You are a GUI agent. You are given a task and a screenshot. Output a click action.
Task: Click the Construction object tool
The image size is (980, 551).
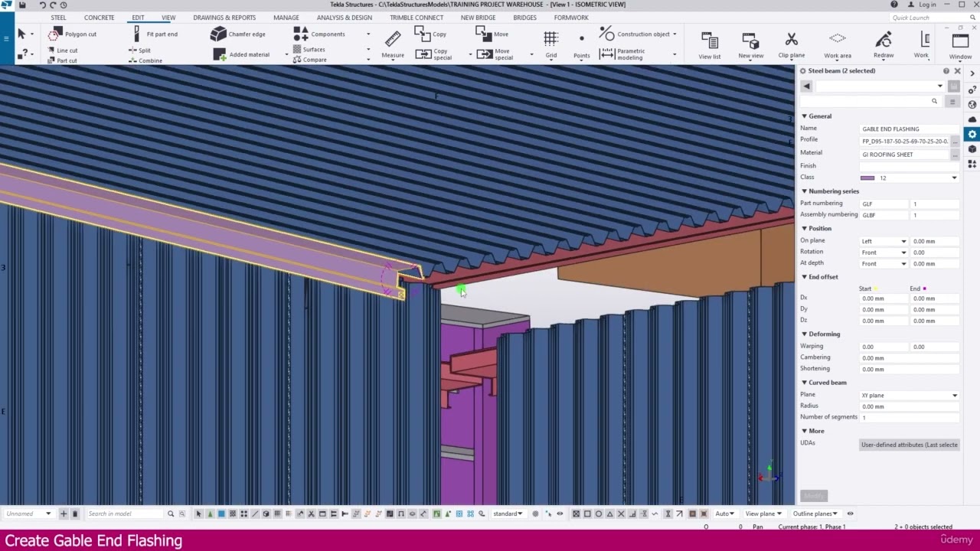coord(635,34)
